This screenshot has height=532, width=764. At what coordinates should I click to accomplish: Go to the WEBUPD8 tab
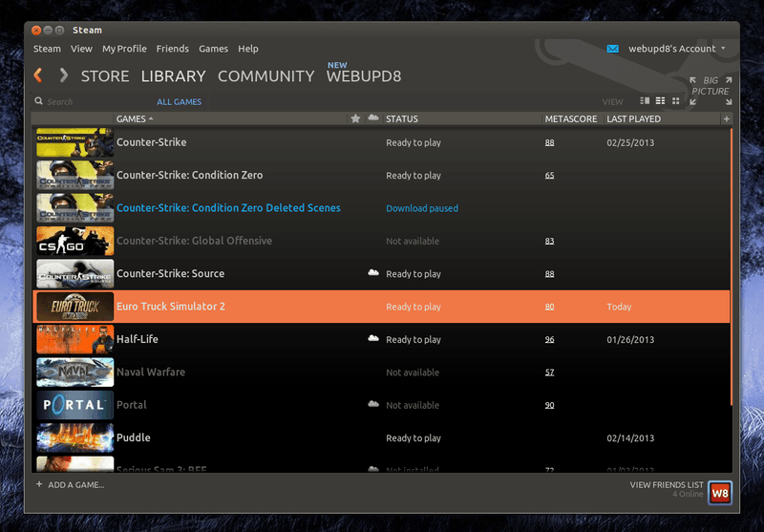point(364,76)
